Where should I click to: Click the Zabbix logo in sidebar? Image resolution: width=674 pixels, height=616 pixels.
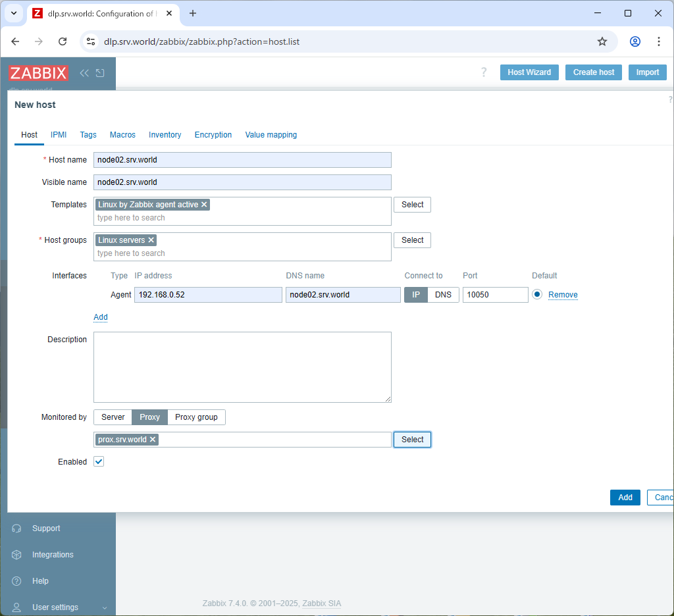click(x=38, y=73)
